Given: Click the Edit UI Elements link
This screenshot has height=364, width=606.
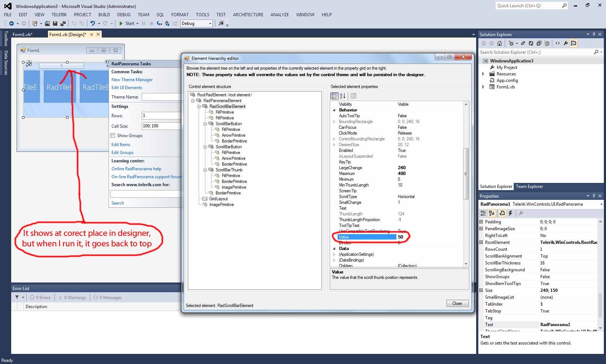Looking at the screenshot, I should [127, 88].
